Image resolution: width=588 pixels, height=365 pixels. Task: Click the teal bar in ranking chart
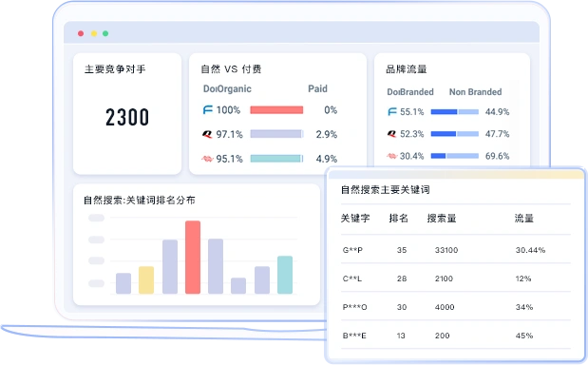click(285, 275)
